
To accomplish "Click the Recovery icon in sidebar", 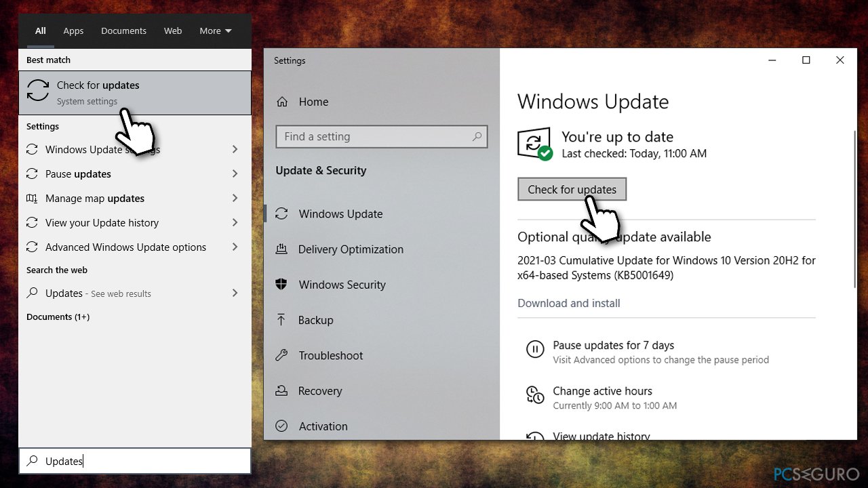I will pos(281,391).
